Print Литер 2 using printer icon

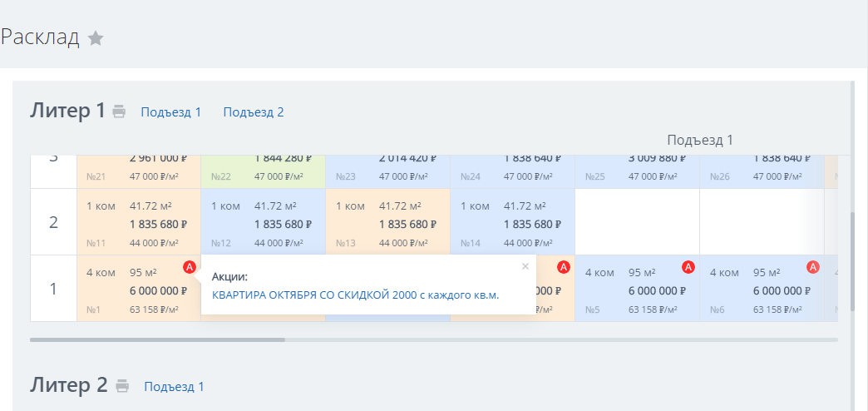(x=122, y=387)
